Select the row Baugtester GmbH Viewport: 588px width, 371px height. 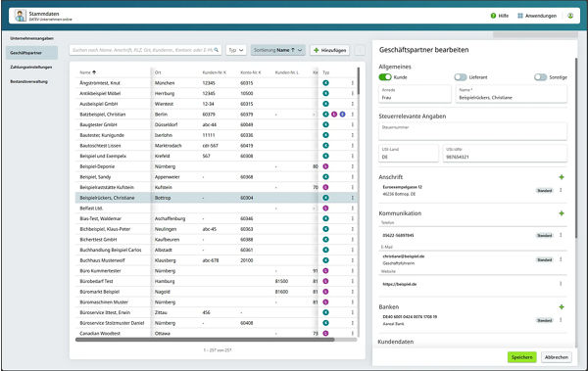pyautogui.click(x=216, y=124)
